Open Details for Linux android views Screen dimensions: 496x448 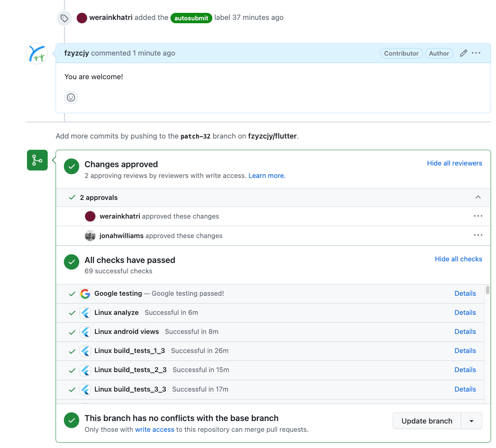(465, 331)
